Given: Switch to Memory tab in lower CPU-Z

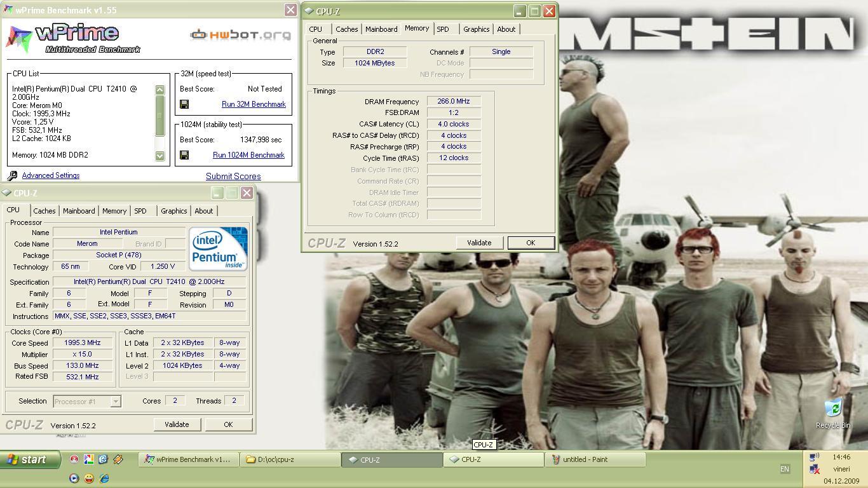Looking at the screenshot, I should point(114,211).
